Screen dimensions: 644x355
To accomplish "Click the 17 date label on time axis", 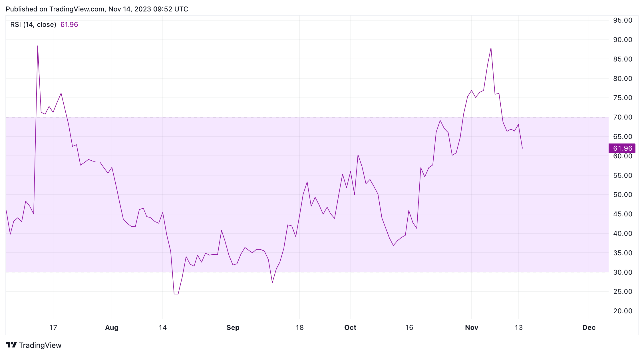I will click(53, 328).
